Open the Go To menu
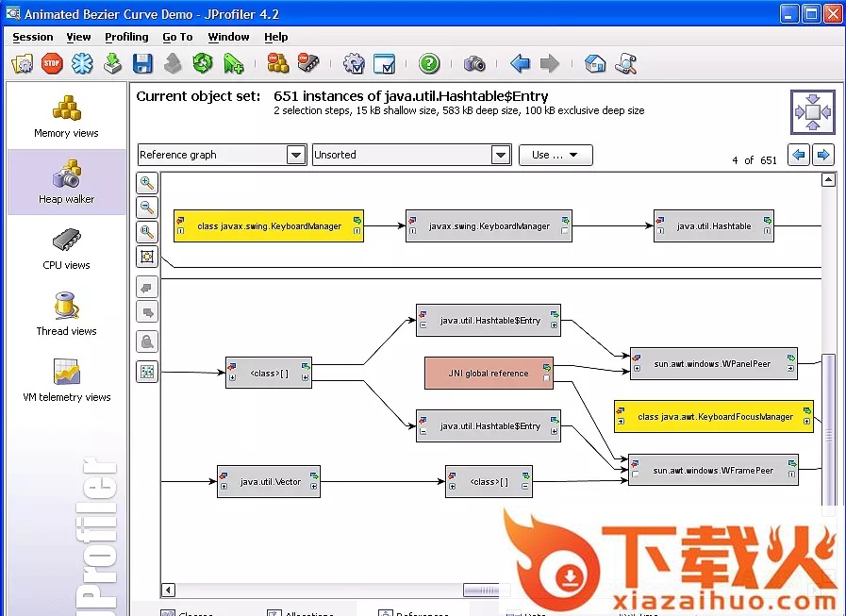The height and width of the screenshot is (616, 846). pyautogui.click(x=177, y=37)
